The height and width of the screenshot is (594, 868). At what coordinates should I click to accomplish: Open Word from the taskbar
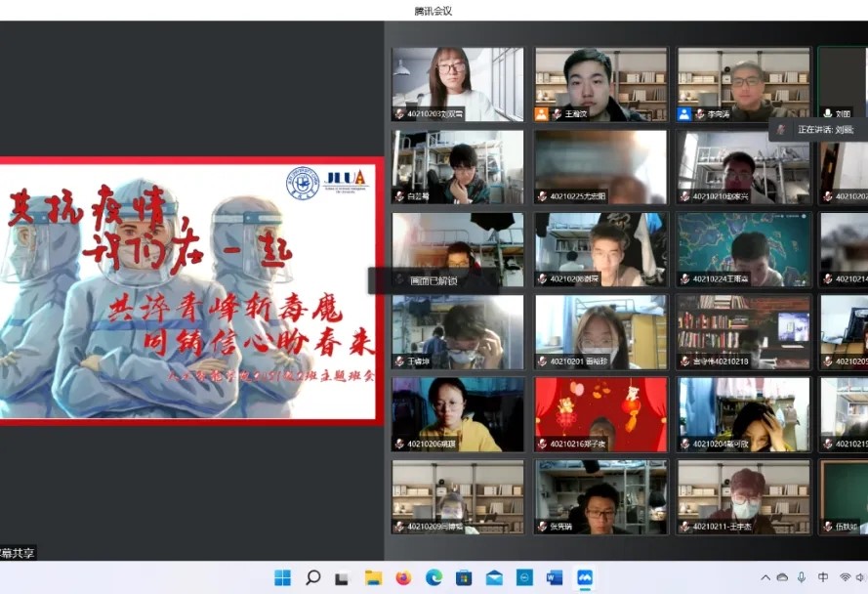555,577
